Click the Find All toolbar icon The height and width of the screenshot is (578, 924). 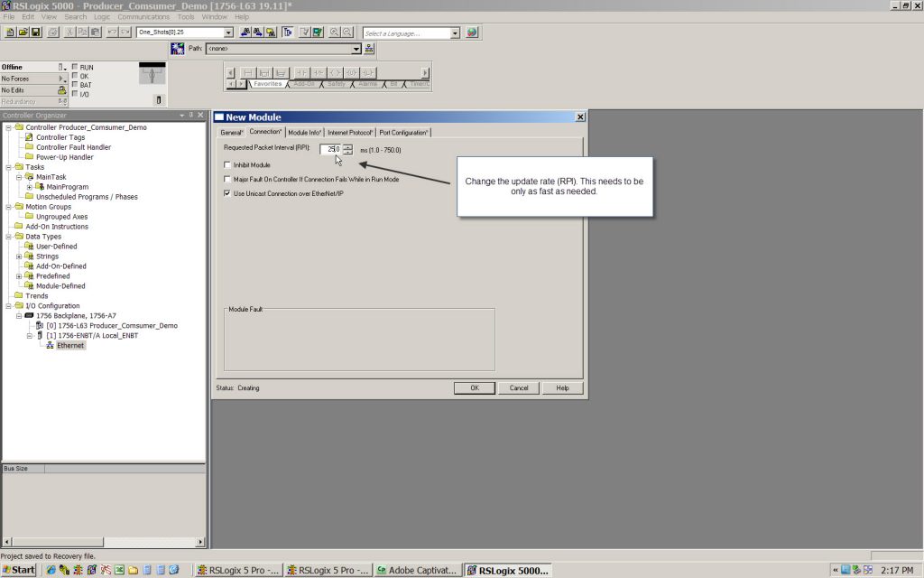click(x=271, y=33)
